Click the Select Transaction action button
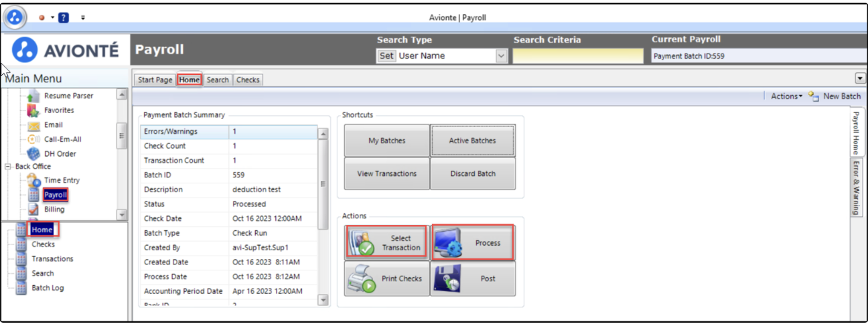 pos(386,243)
